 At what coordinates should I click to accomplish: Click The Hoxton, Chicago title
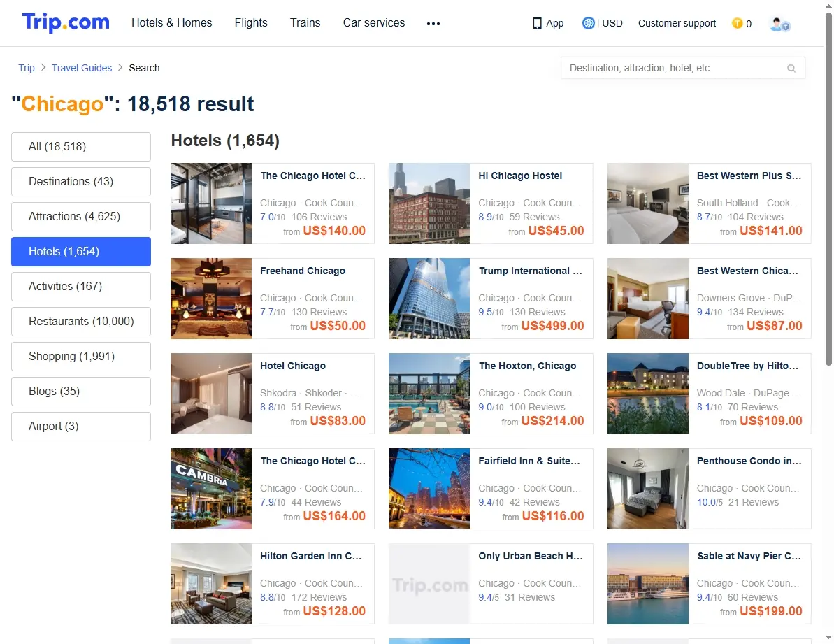528,366
